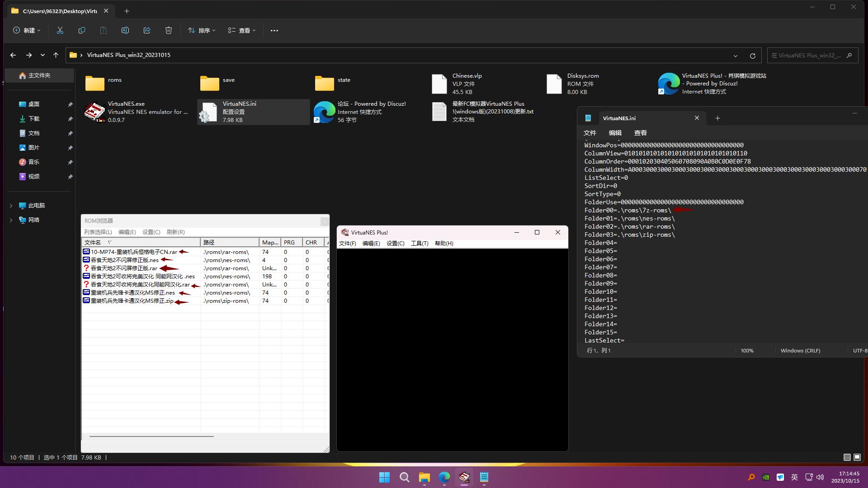The height and width of the screenshot is (488, 868).
Task: Open the 排序 (Sort) dropdown
Action: 202,30
